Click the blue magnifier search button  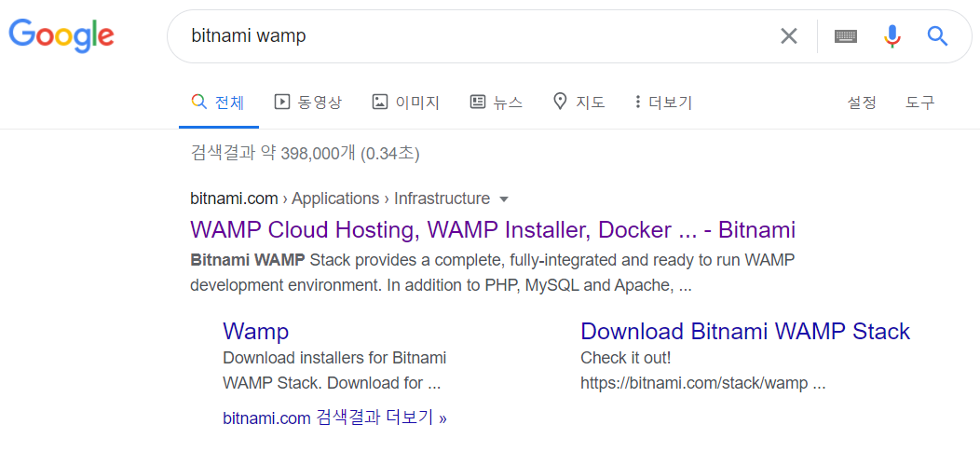point(937,36)
